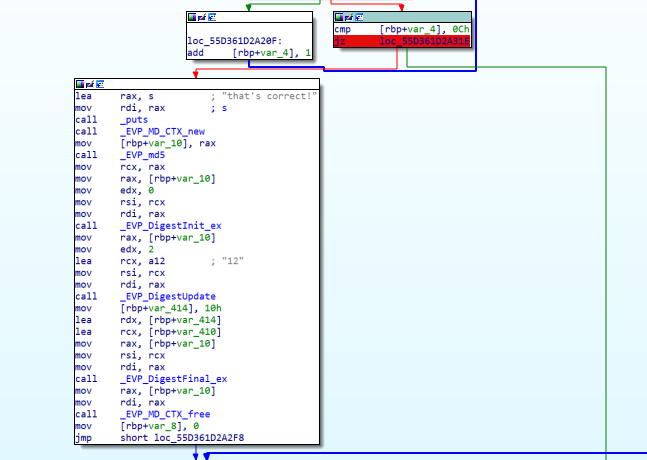Click edit pencil icon in loc_55D361D2A20F node header

pos(202,17)
